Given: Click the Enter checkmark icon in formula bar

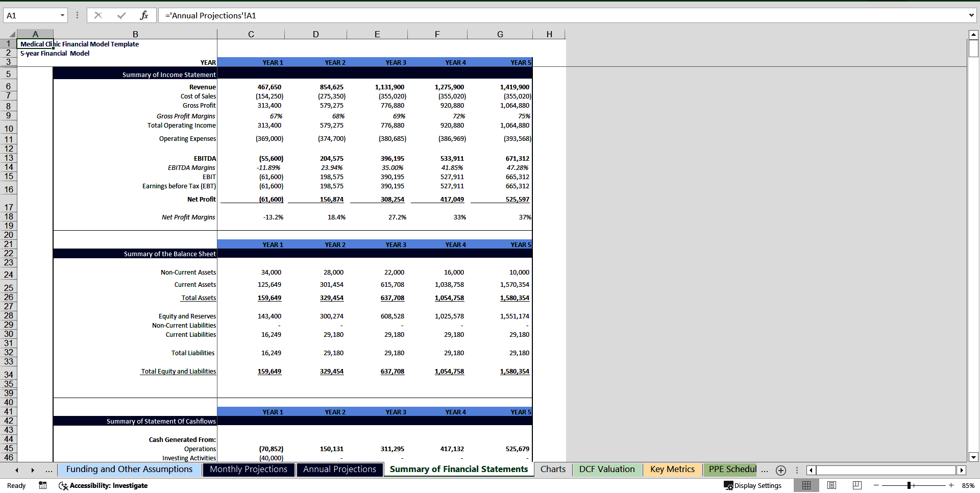Looking at the screenshot, I should click(121, 15).
